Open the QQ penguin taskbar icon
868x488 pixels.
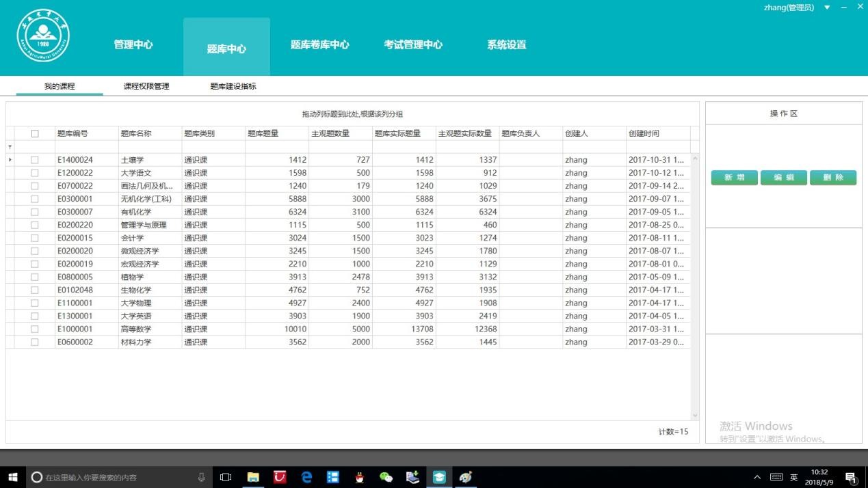(x=360, y=477)
